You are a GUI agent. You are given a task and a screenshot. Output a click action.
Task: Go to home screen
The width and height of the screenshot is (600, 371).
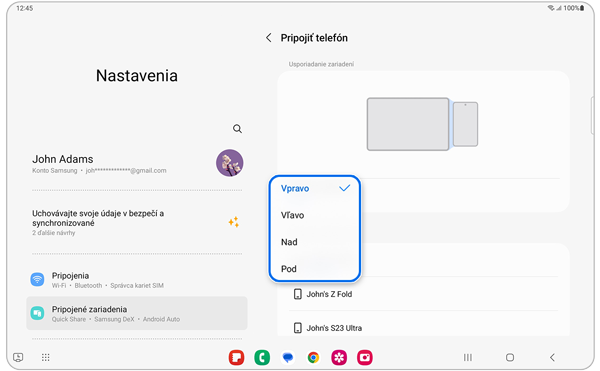pyautogui.click(x=510, y=357)
